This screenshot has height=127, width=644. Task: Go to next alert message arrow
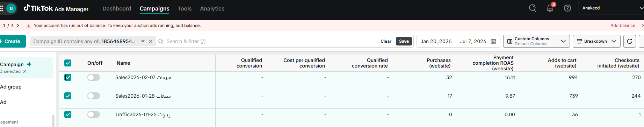point(18,26)
